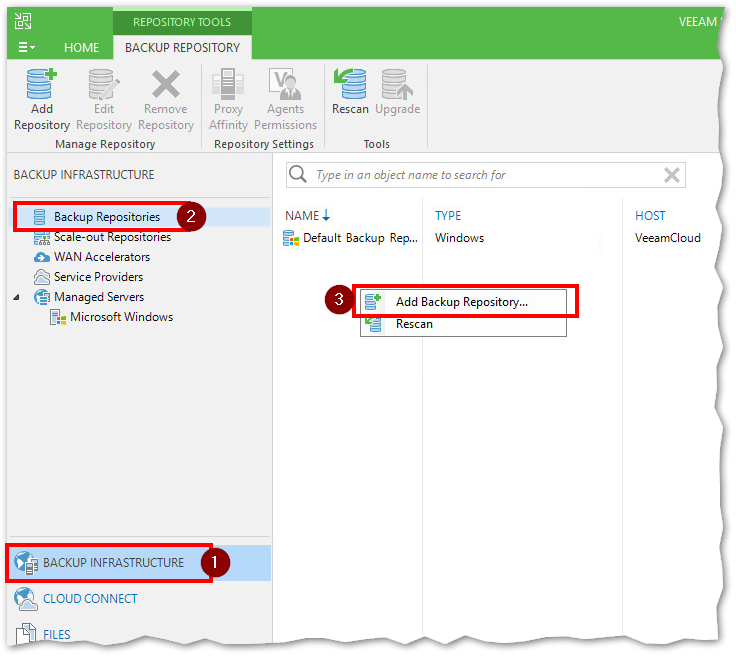Click the object name search field
This screenshot has height=657, width=736.
click(x=480, y=175)
